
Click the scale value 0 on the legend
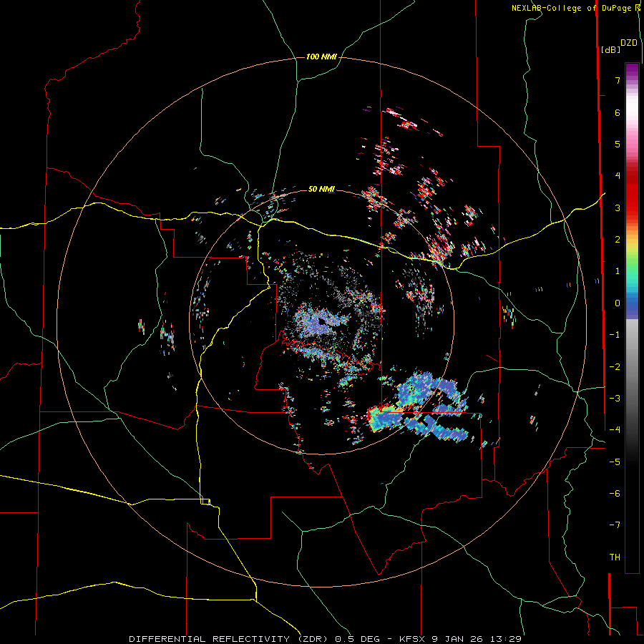[618, 303]
